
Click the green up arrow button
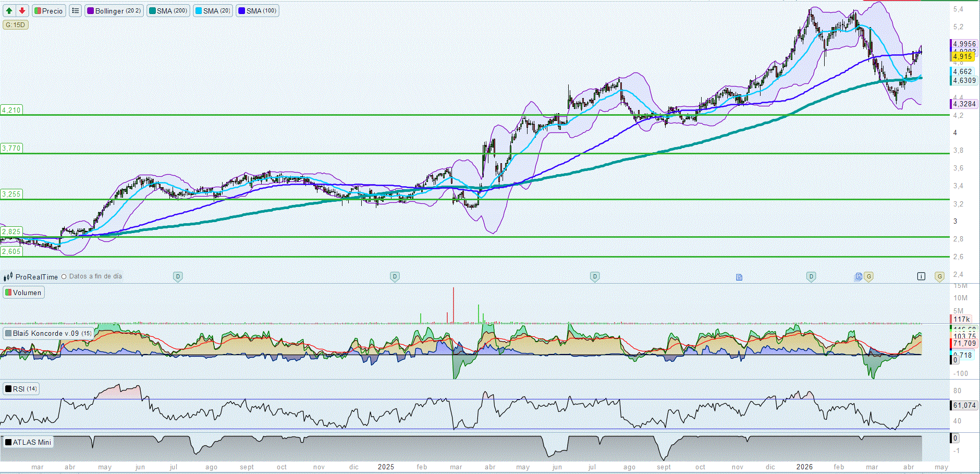pos(9,11)
